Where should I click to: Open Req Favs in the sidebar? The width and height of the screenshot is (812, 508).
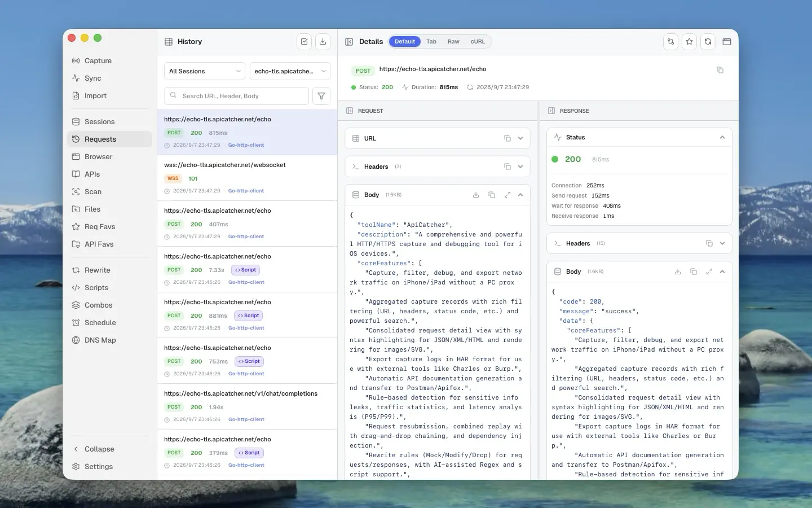tap(109, 227)
